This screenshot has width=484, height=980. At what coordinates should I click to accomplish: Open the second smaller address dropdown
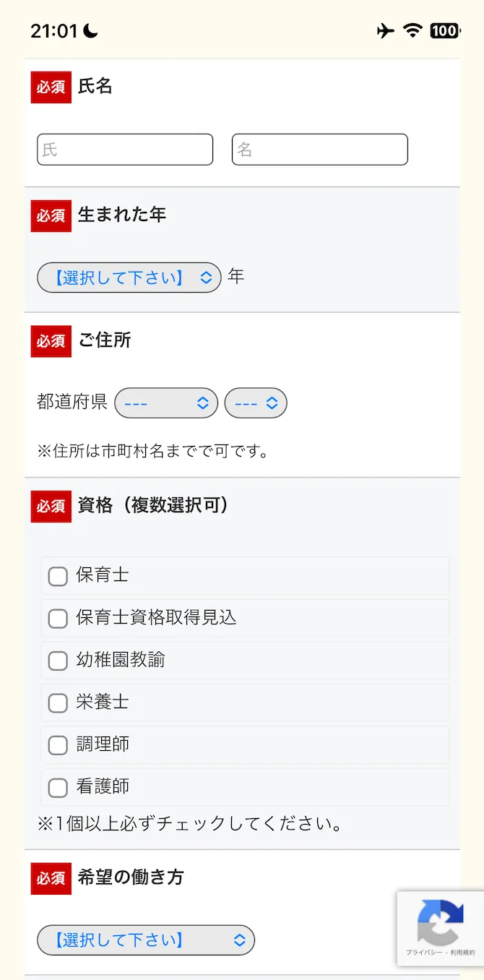tap(256, 403)
